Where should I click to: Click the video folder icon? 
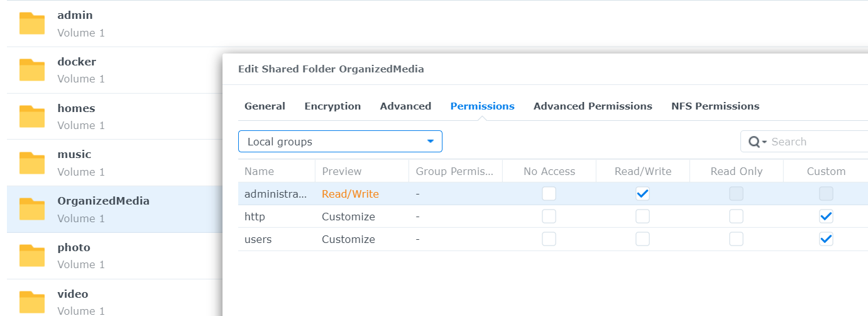[32, 302]
